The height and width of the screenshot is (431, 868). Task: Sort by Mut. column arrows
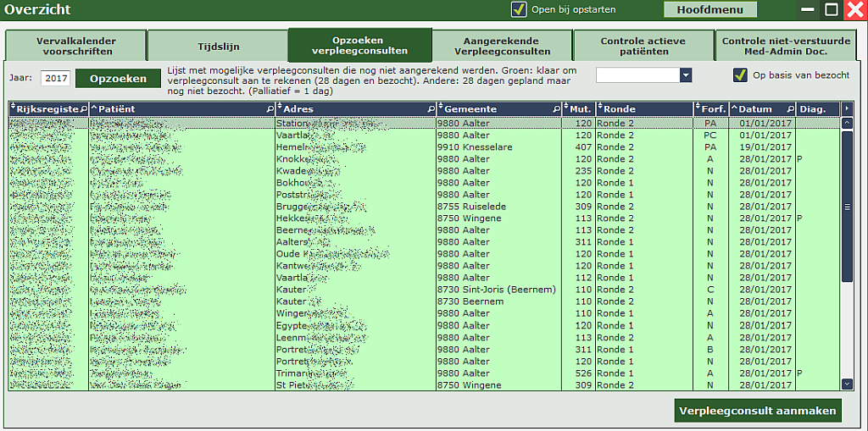(x=566, y=108)
